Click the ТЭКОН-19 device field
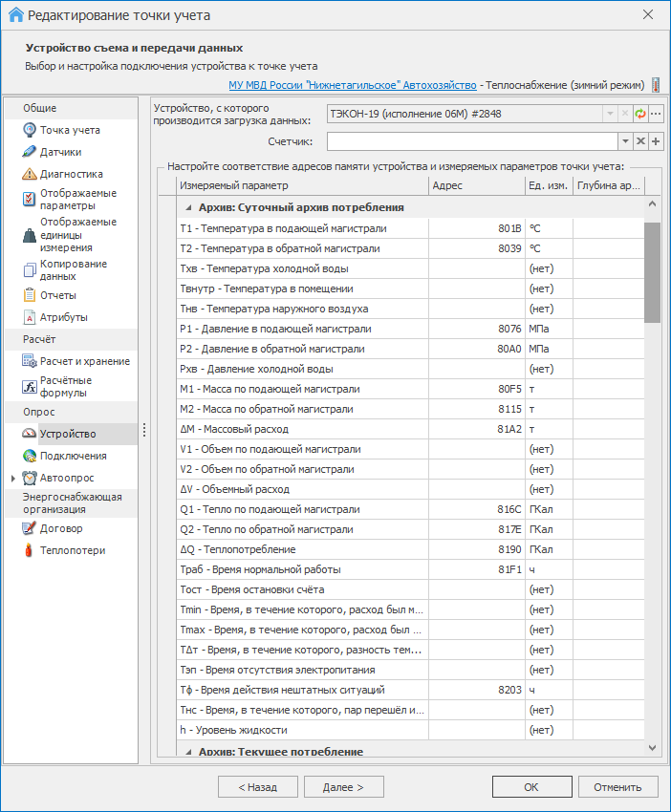Viewport: 671px width, 812px height. (x=465, y=114)
